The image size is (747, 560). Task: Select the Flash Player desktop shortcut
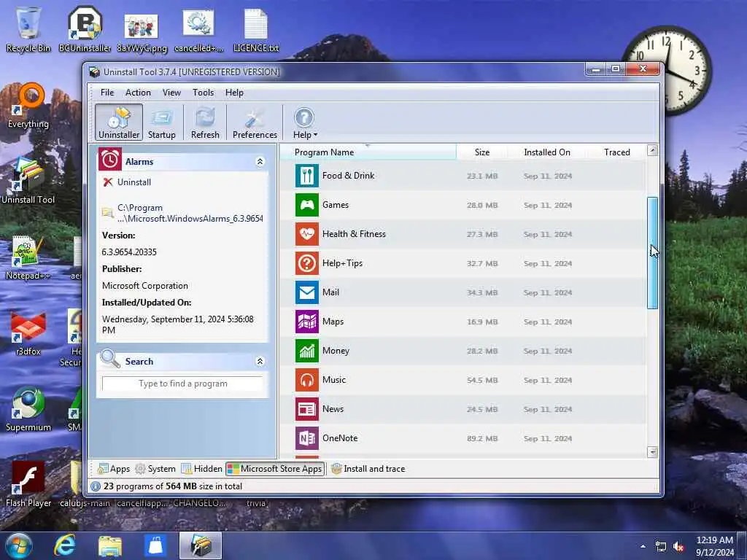(x=28, y=485)
